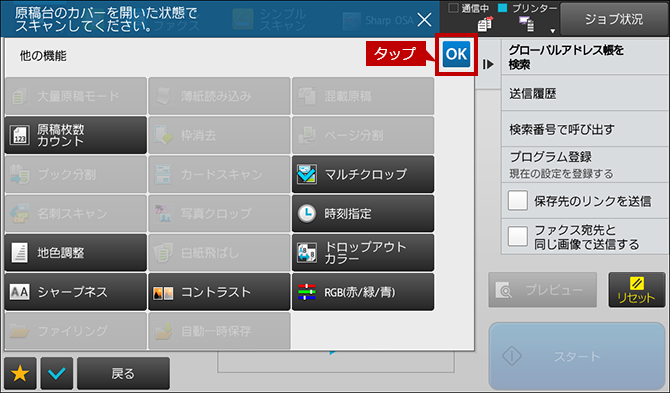The image size is (670, 393).
Task: Select ドロップアウトカラー option
Action: pos(363,252)
